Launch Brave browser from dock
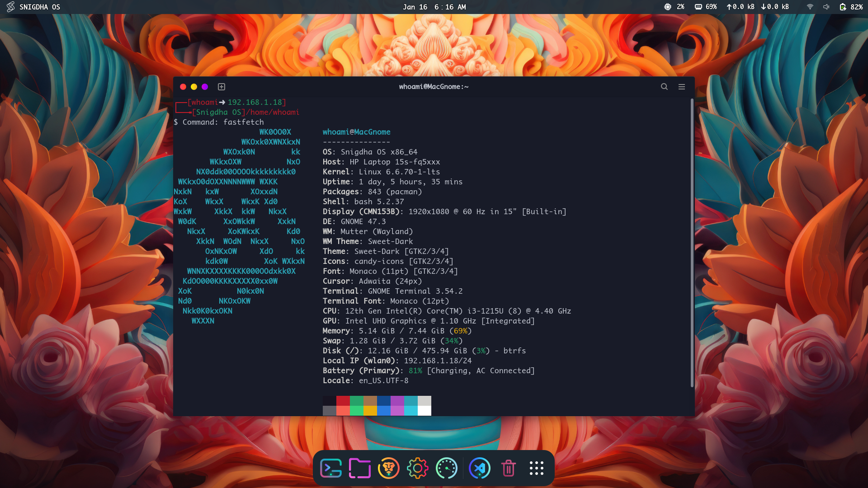The width and height of the screenshot is (868, 488). [x=389, y=468]
